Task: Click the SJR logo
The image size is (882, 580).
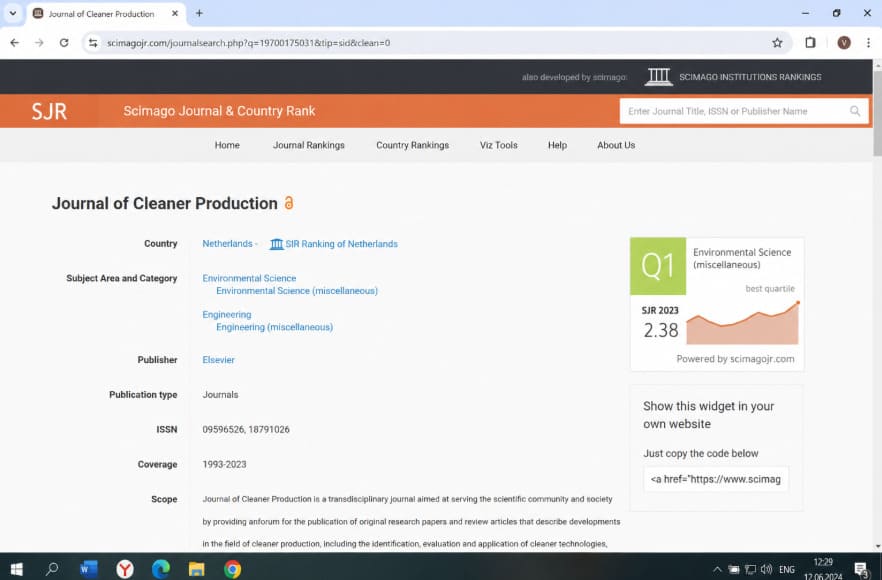Action: click(x=49, y=111)
